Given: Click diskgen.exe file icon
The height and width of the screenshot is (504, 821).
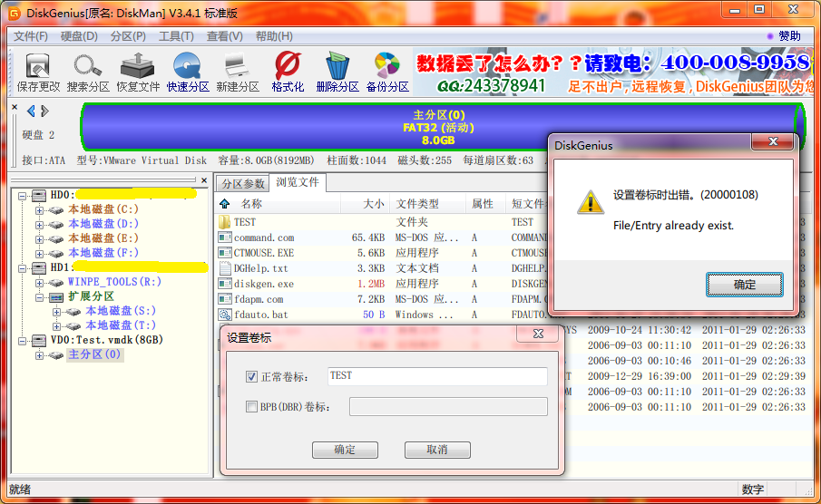Looking at the screenshot, I should pyautogui.click(x=225, y=284).
